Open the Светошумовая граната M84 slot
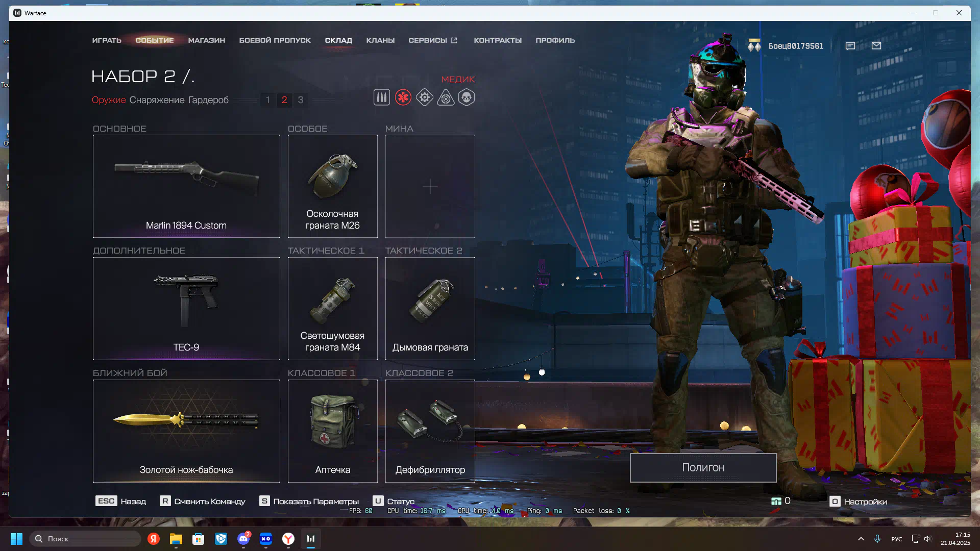This screenshot has width=980, height=551. (x=333, y=309)
